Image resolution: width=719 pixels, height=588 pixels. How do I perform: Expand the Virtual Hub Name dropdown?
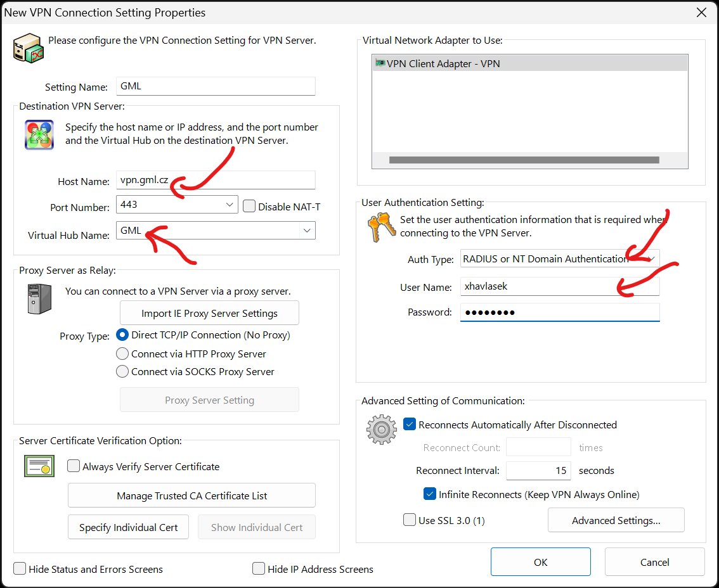click(x=307, y=231)
